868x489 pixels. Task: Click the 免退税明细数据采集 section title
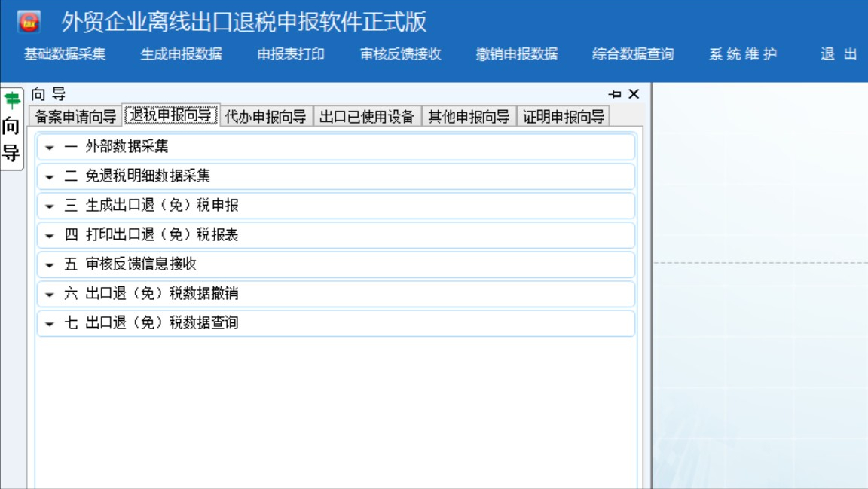click(148, 176)
